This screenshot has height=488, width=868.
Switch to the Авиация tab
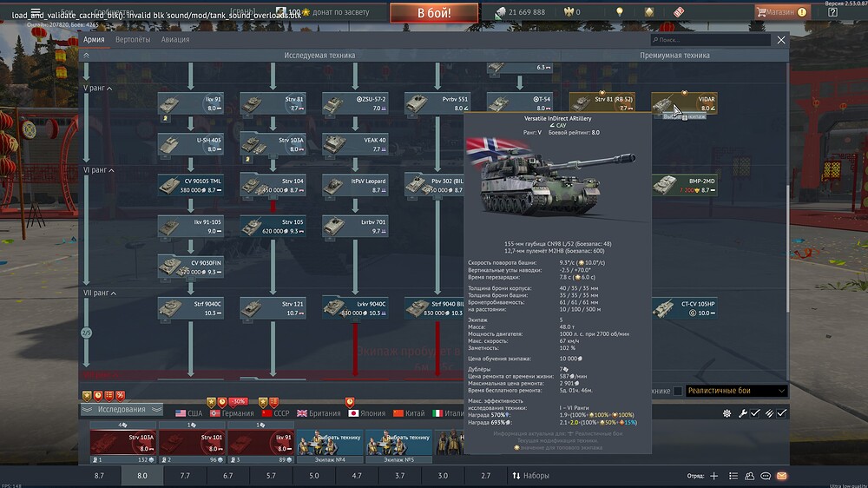click(174, 40)
